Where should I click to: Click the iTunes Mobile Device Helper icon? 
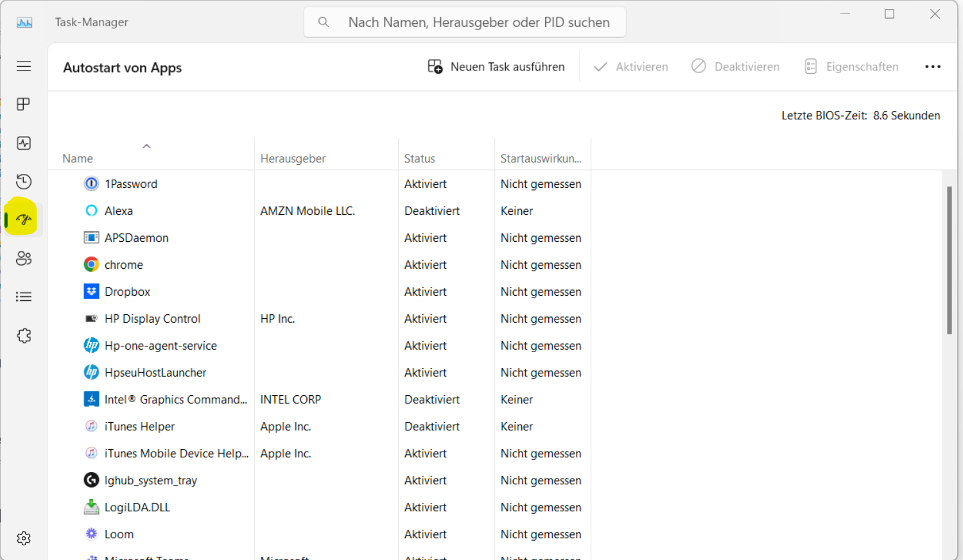point(92,454)
